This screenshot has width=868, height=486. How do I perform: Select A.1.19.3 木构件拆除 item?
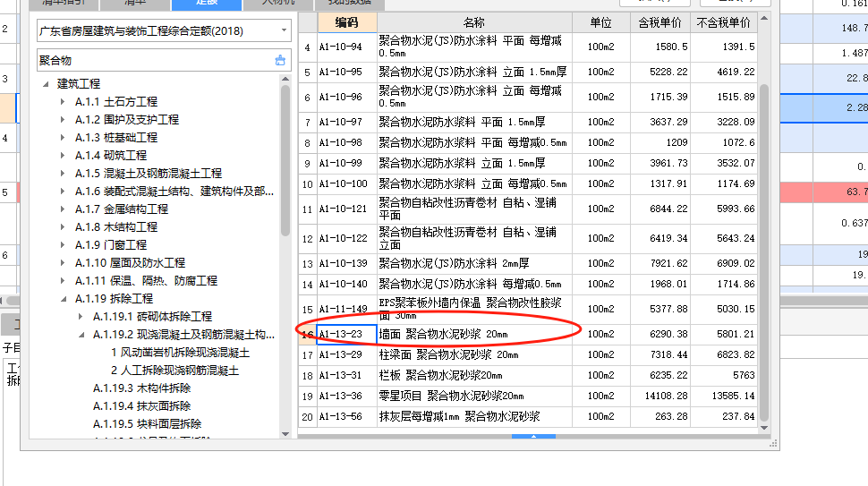tap(141, 388)
